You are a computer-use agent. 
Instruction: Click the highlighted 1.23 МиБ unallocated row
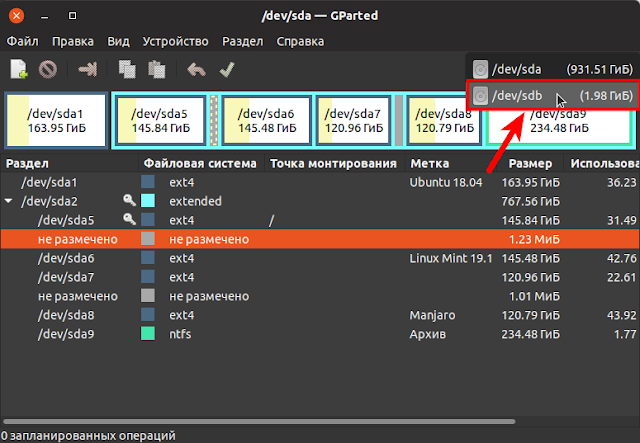pos(320,239)
